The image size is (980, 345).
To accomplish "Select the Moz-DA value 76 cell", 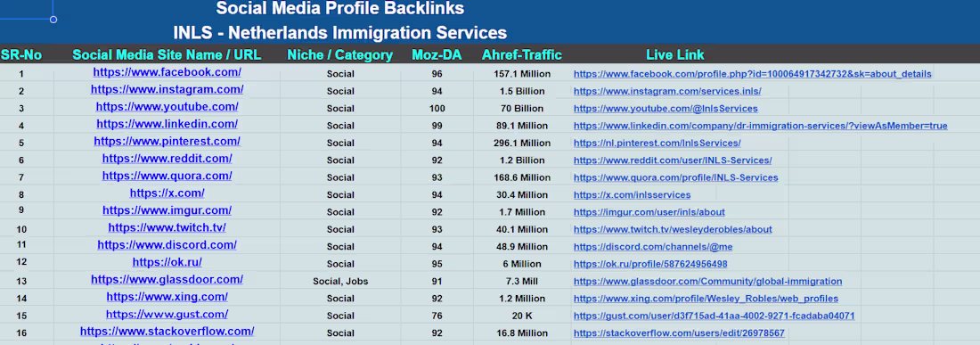I will [437, 316].
